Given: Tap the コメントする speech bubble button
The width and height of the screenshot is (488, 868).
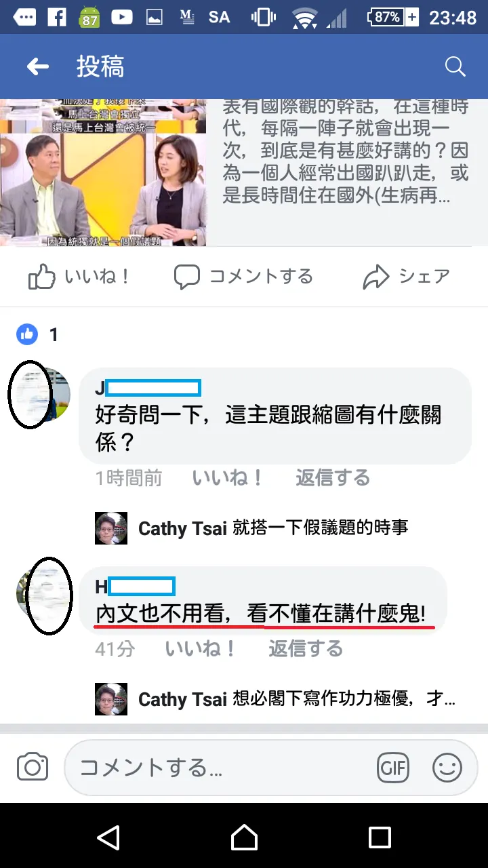Looking at the screenshot, I should 244,277.
